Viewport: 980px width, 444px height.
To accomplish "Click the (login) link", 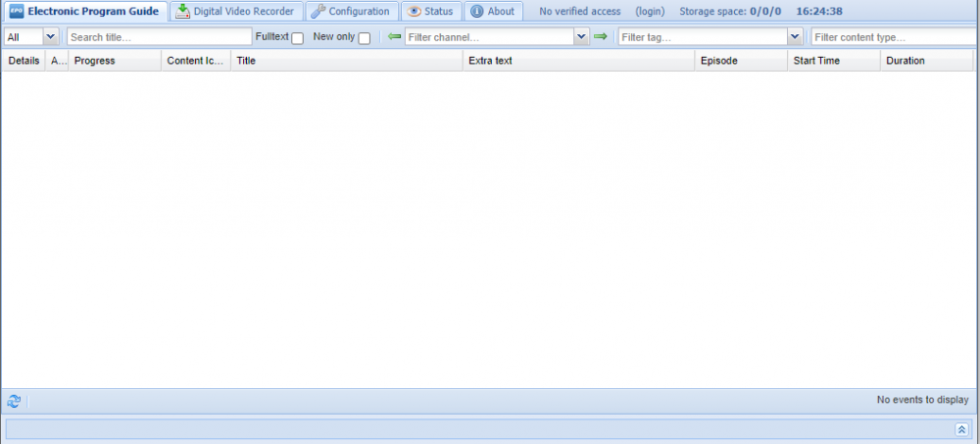I will [650, 11].
